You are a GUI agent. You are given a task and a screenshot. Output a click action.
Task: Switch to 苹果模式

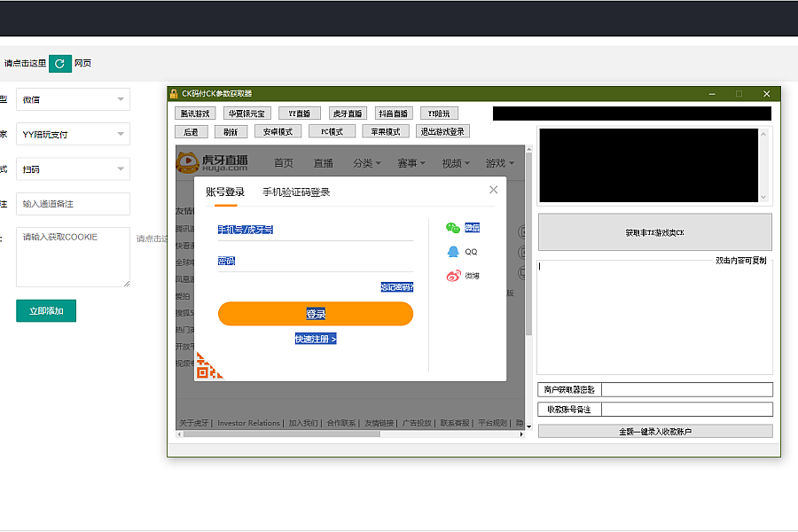(386, 131)
